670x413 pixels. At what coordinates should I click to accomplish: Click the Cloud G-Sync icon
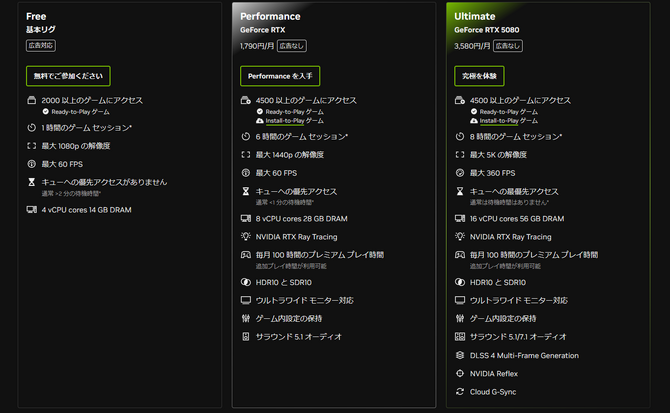(460, 391)
